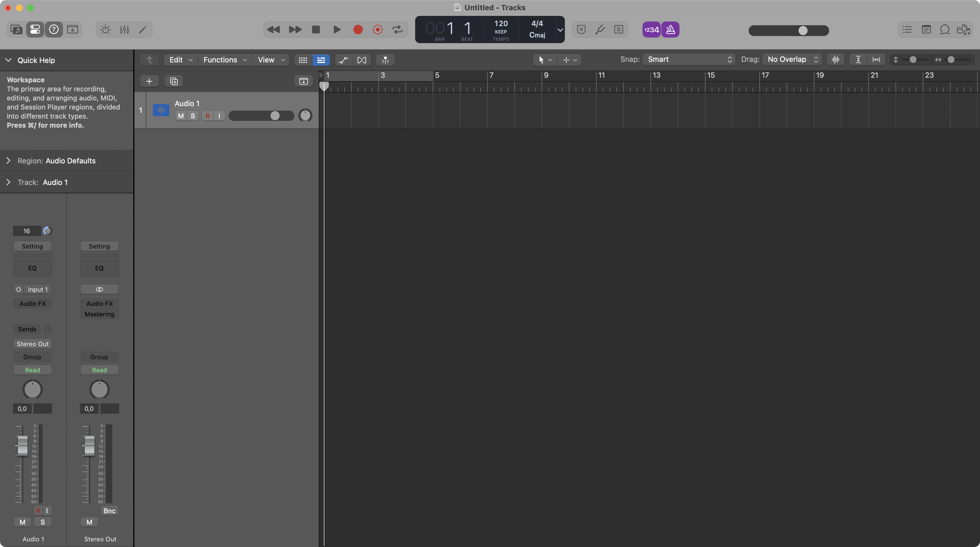Open the Smart Controls panel
Image resolution: width=980 pixels, height=547 pixels.
[x=105, y=30]
